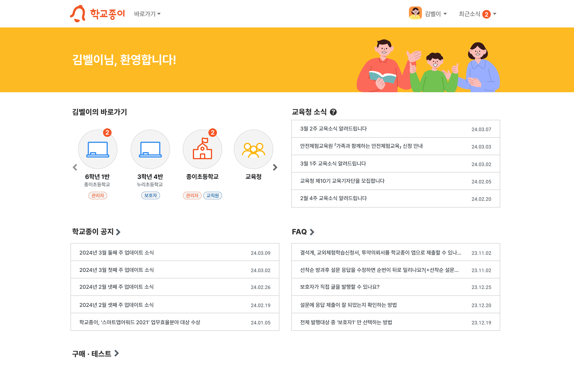
Task: Open '2월 4주 교육소식 알려드립니다' post
Action: pos(395,199)
